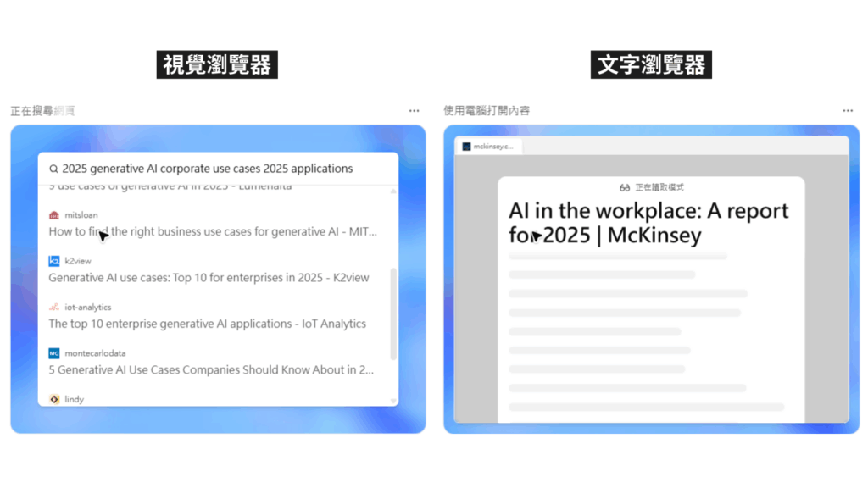Click the 正在讀取模式 label
This screenshot has width=868, height=488.
click(659, 187)
